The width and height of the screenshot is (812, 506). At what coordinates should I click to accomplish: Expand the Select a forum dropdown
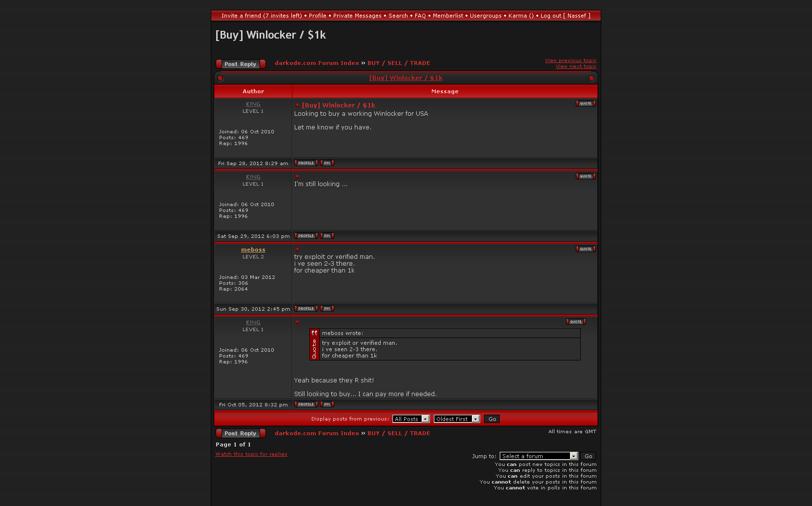539,456
